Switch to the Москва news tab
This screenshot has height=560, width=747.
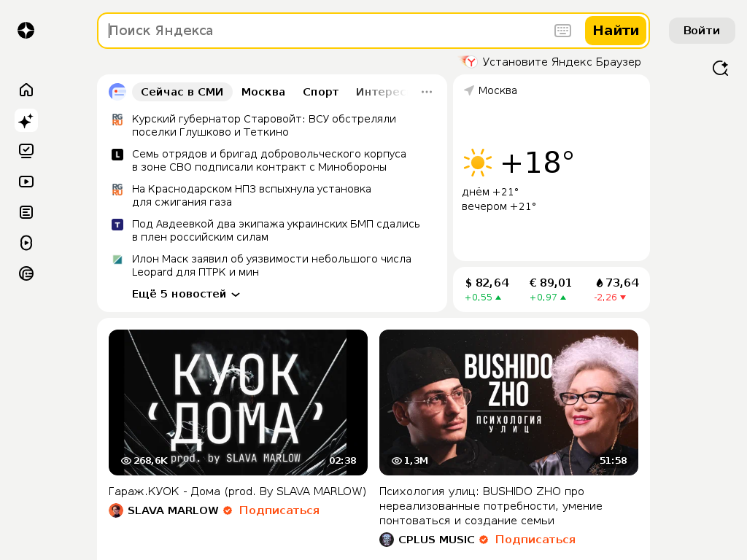coord(263,92)
